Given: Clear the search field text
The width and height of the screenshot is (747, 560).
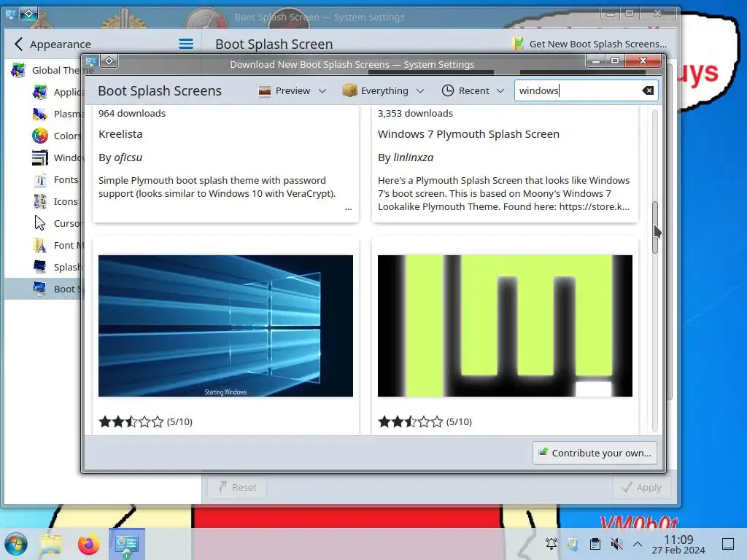Looking at the screenshot, I should [x=648, y=90].
